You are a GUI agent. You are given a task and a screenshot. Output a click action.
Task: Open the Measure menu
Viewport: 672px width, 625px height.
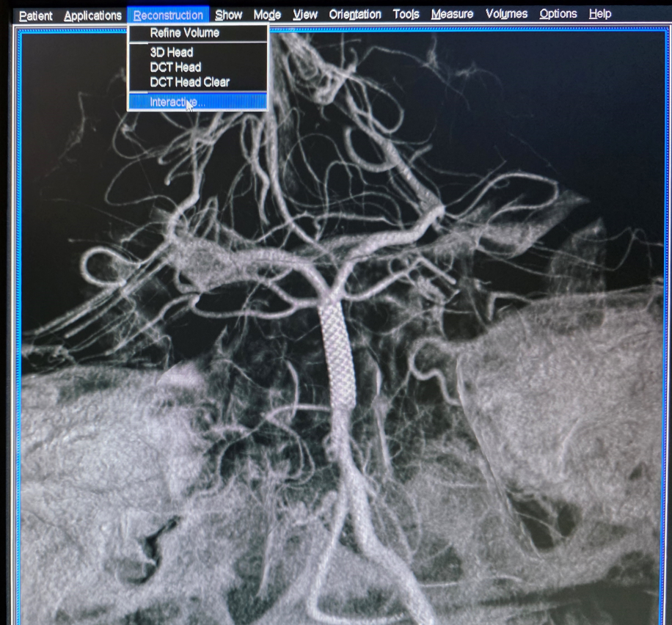tap(452, 15)
